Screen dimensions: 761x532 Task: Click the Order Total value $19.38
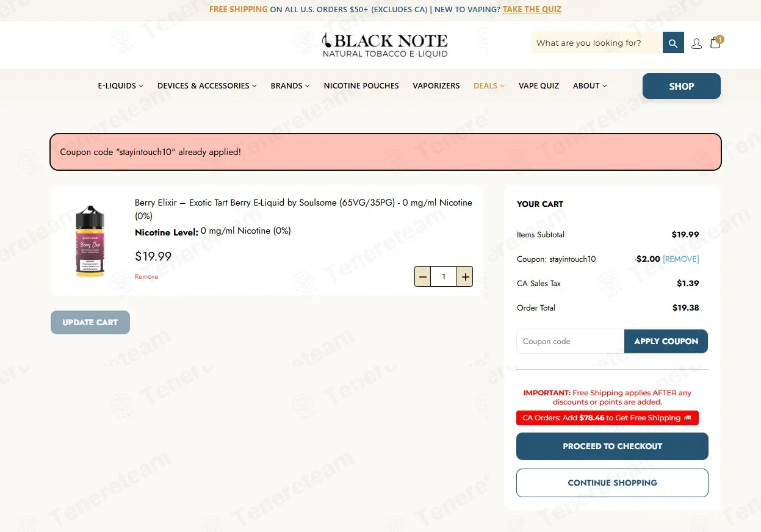pyautogui.click(x=686, y=308)
